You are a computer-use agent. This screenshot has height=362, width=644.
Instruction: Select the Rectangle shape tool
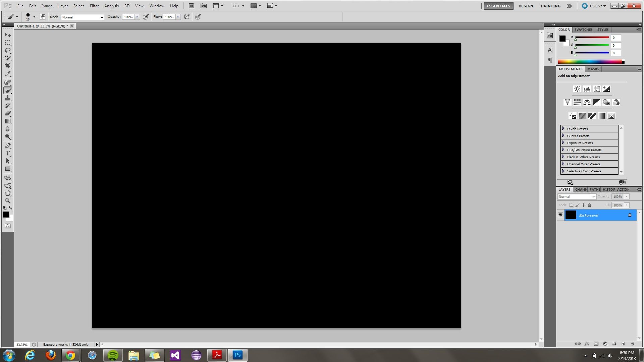(8, 169)
